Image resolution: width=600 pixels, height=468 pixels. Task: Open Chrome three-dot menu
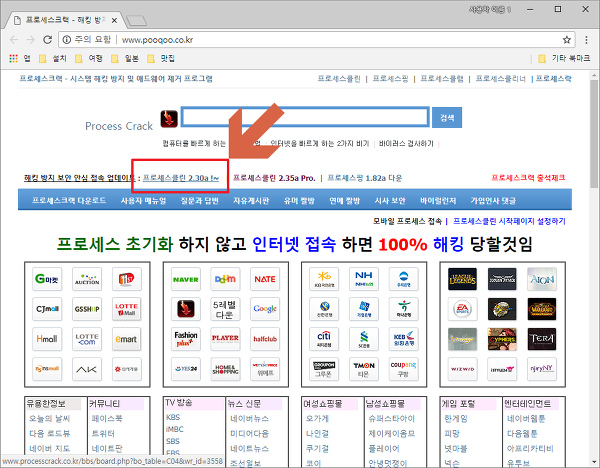(x=586, y=39)
